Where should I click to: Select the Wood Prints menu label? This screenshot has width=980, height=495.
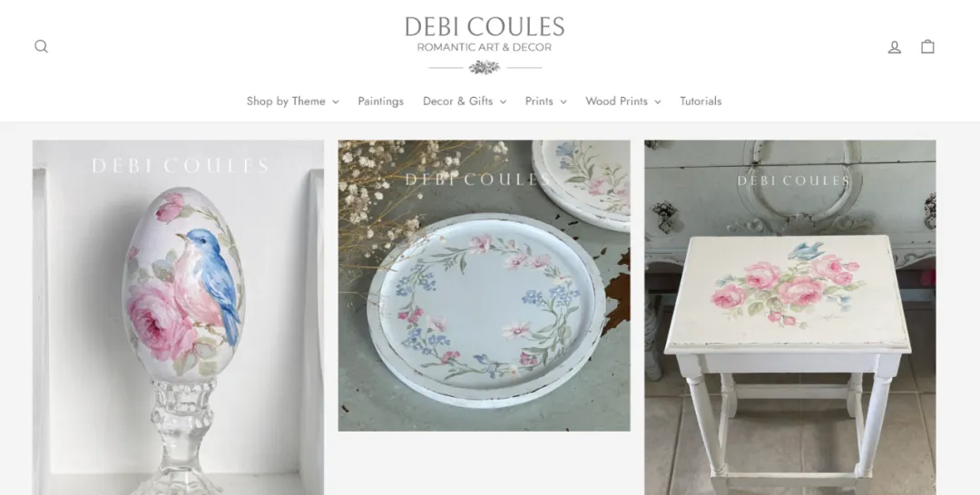[616, 102]
